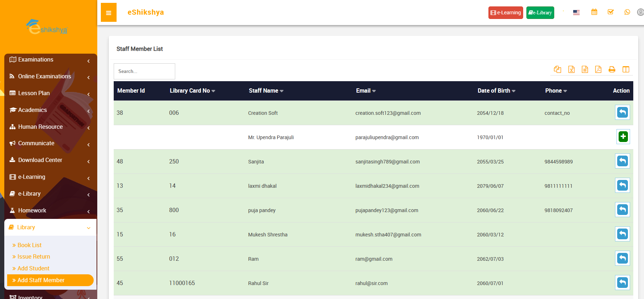Click the Search input field

pos(144,71)
